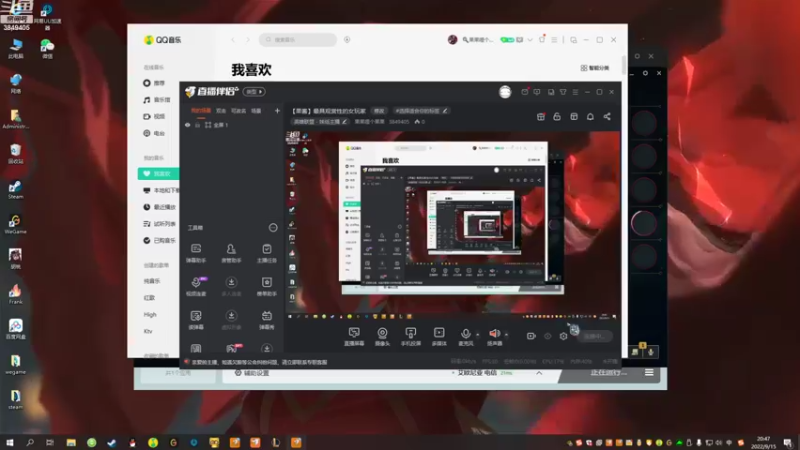Open 推荐 in QQ音乐 sidebar
The height and width of the screenshot is (450, 800).
pyautogui.click(x=154, y=83)
